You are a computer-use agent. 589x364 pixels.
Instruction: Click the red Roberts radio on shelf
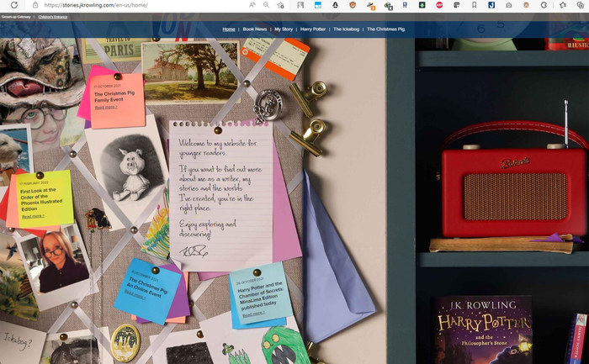tap(514, 180)
